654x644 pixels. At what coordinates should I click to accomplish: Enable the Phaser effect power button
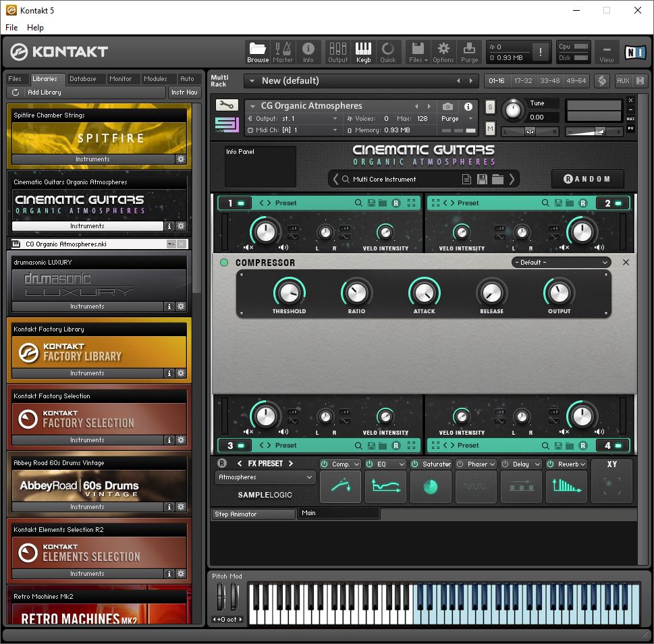tap(460, 464)
